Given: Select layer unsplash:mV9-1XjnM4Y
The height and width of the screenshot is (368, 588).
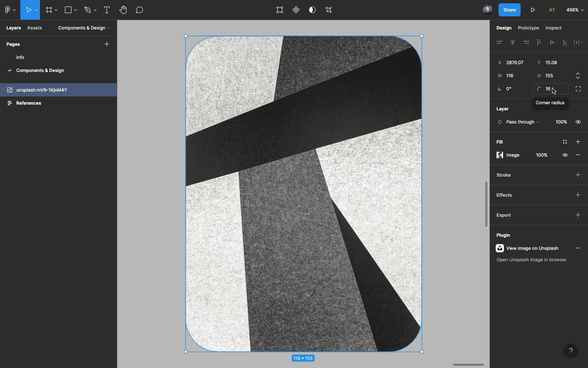Looking at the screenshot, I should pyautogui.click(x=58, y=90).
